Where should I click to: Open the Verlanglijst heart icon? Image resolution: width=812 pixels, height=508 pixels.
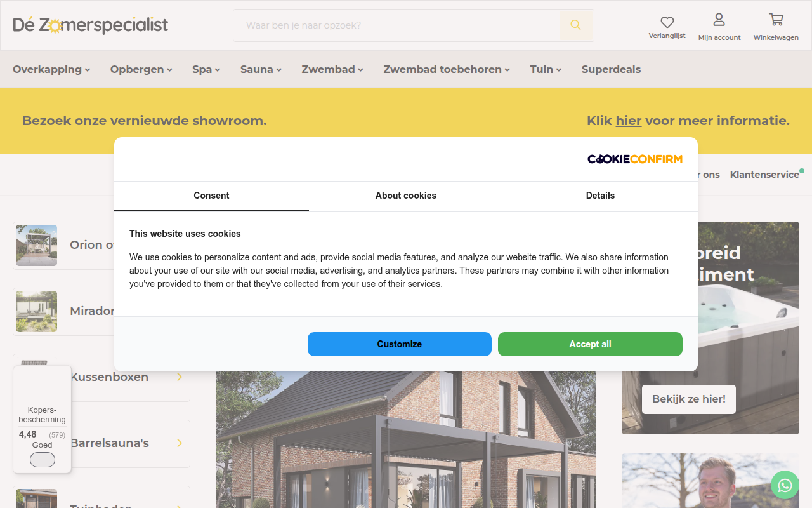pos(667,23)
